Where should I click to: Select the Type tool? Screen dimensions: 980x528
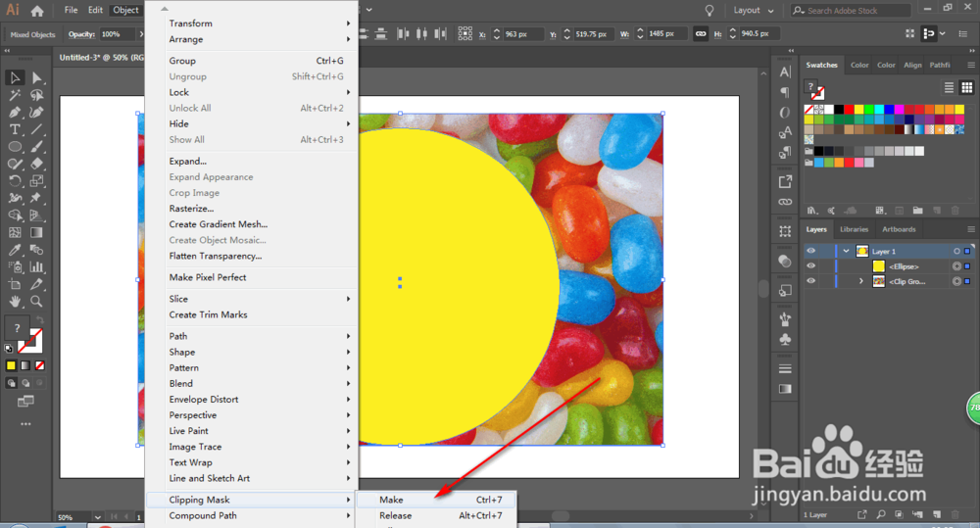pyautogui.click(x=15, y=129)
